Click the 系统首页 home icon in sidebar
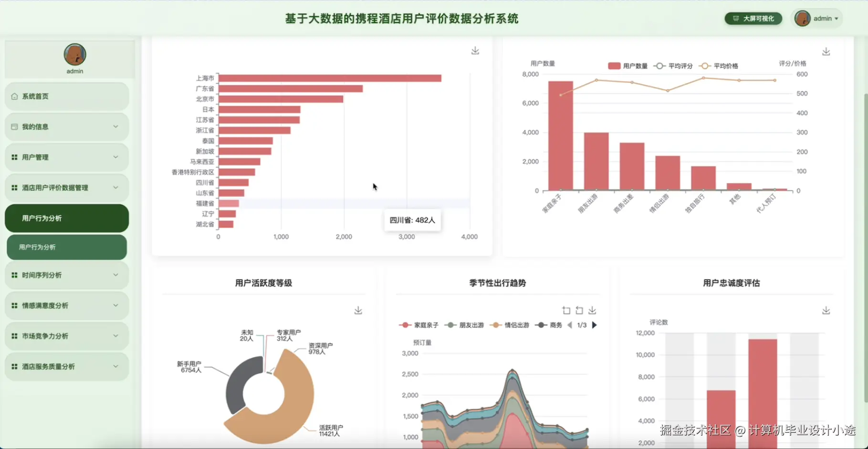This screenshot has height=449, width=868. pos(14,96)
